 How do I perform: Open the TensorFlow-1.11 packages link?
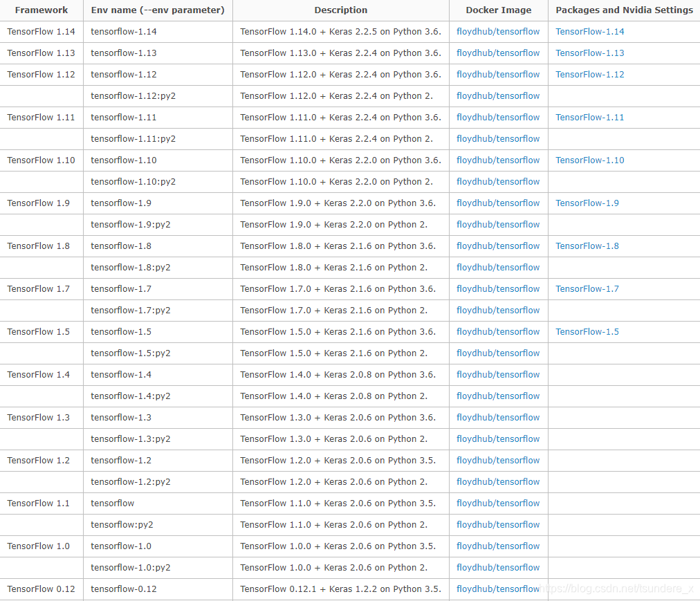[x=590, y=118]
